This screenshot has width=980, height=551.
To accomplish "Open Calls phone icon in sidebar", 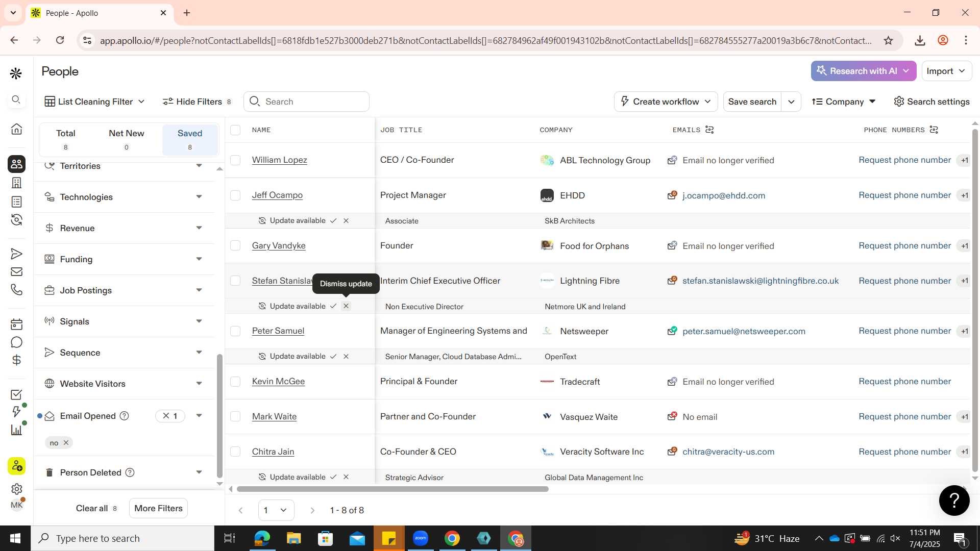I will pos(16,290).
